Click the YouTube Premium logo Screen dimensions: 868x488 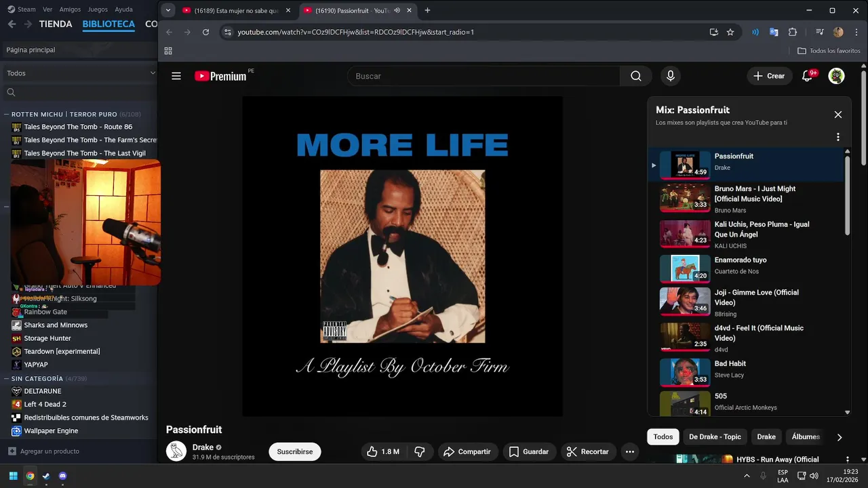[x=220, y=76]
